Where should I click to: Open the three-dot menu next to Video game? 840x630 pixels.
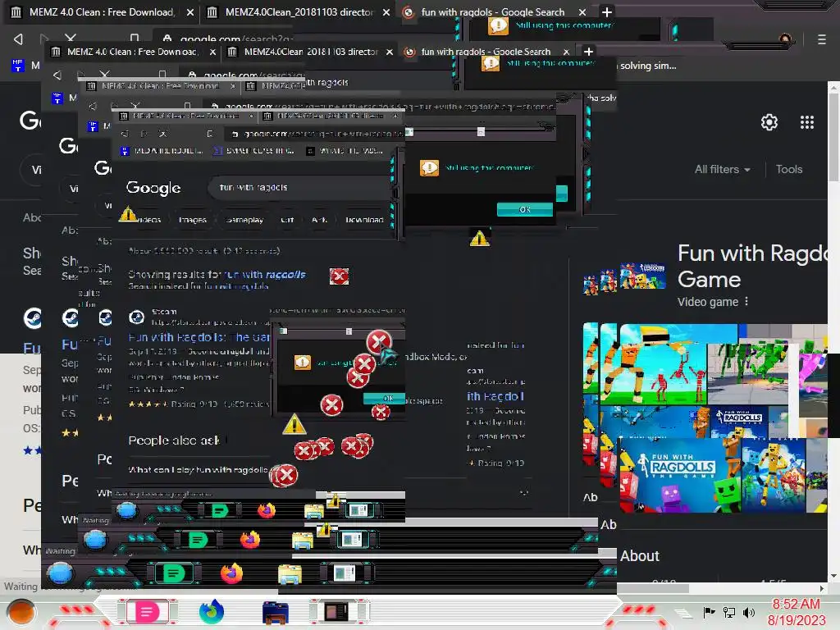746,302
